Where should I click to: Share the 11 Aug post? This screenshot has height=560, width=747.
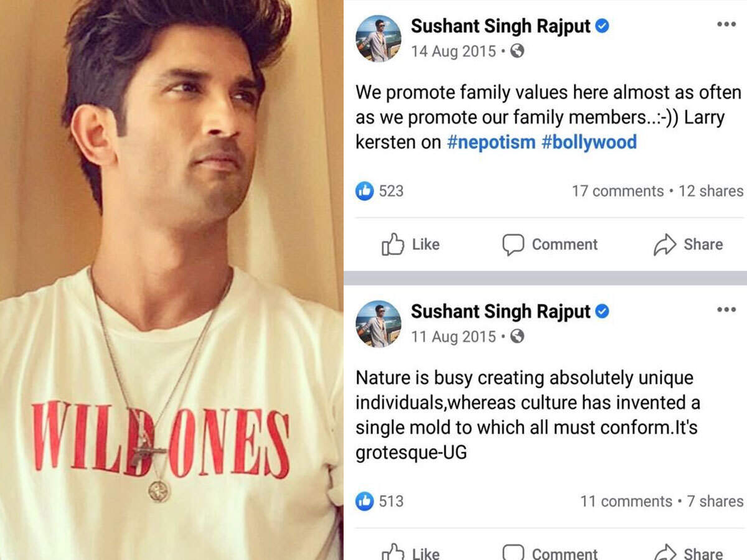[688, 553]
